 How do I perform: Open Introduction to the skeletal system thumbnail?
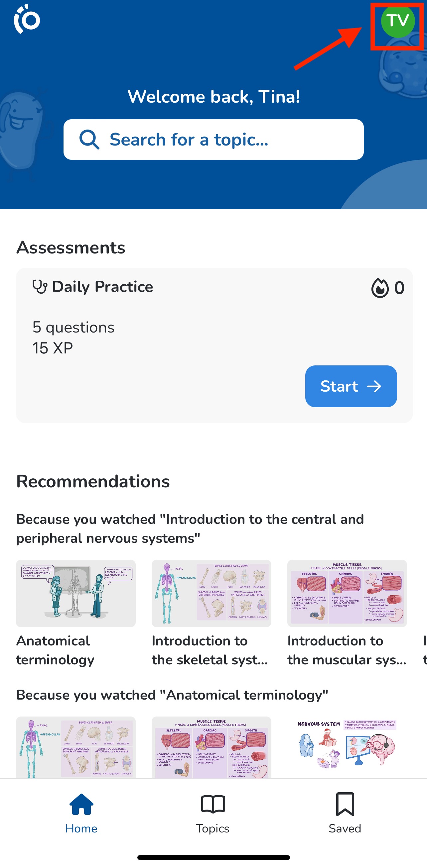tap(212, 593)
